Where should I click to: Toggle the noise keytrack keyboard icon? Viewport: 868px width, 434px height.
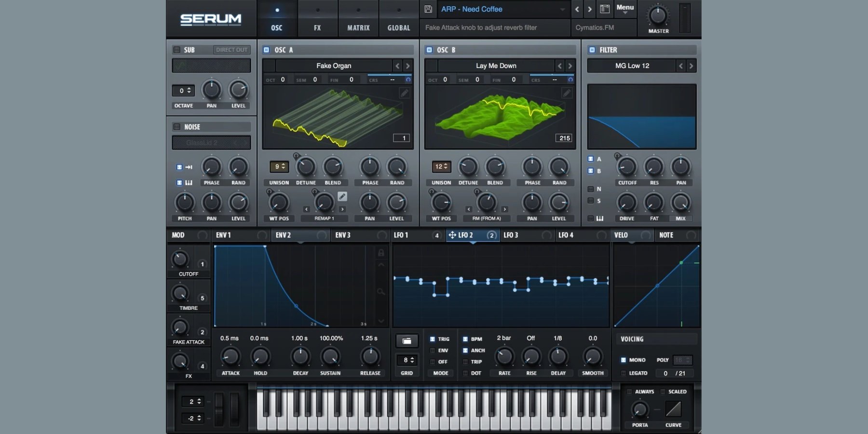pyautogui.click(x=189, y=183)
